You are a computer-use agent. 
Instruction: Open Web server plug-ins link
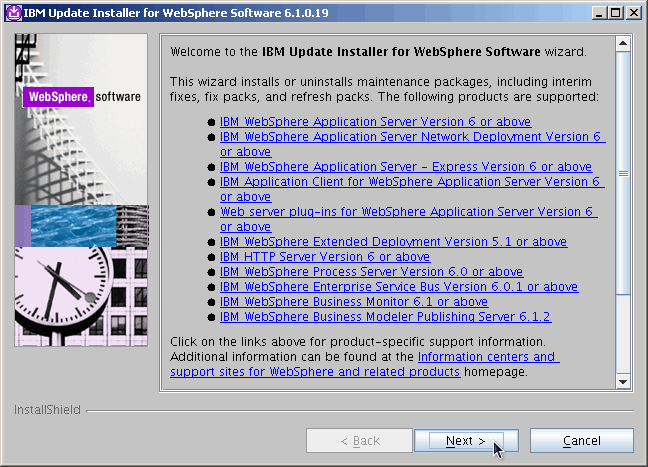[407, 212]
